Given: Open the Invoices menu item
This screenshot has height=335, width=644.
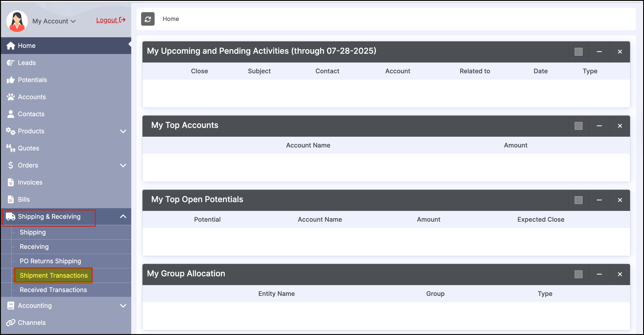Looking at the screenshot, I should 66,182.
